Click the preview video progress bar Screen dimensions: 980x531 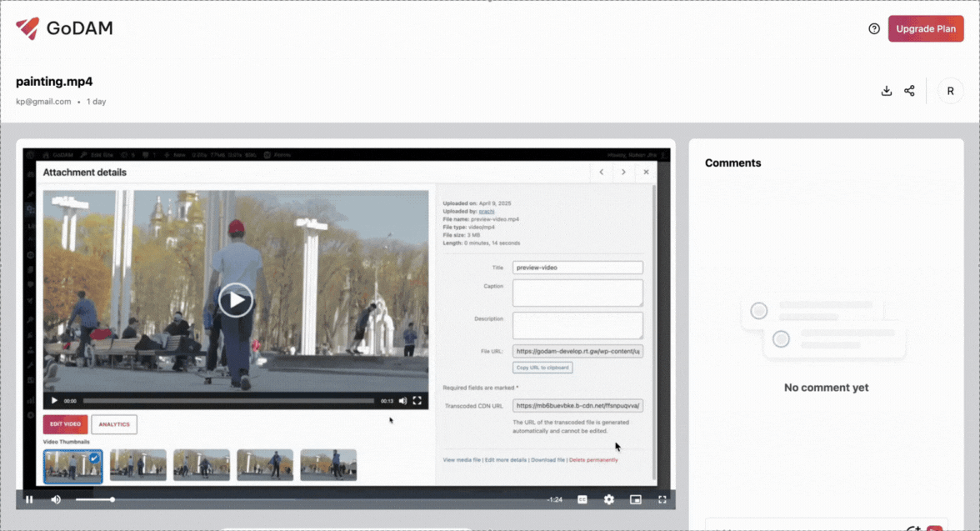(228, 401)
